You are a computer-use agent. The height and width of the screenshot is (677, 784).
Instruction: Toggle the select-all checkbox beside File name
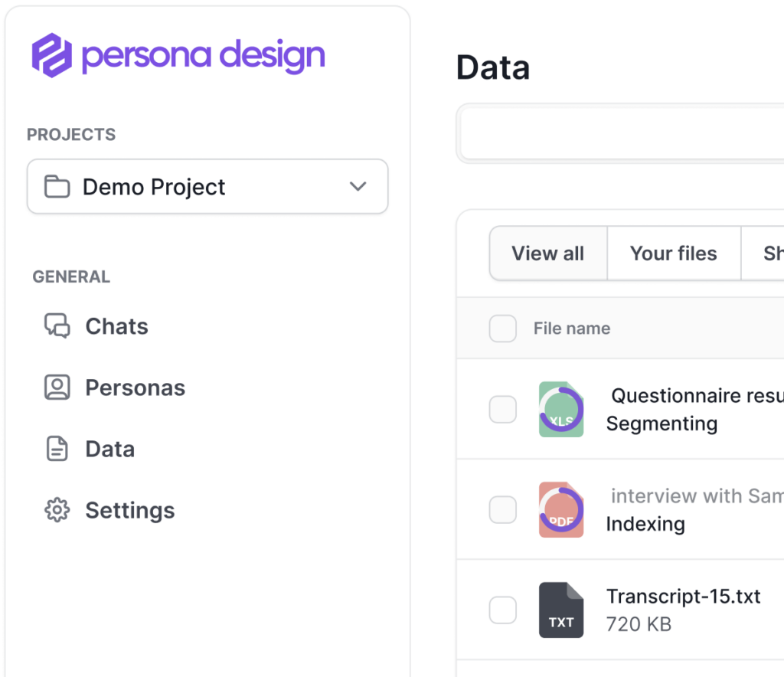[502, 329]
